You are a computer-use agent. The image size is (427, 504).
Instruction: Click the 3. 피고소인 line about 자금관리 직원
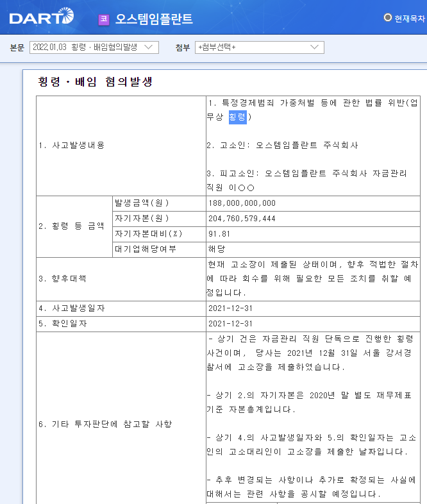point(307,180)
